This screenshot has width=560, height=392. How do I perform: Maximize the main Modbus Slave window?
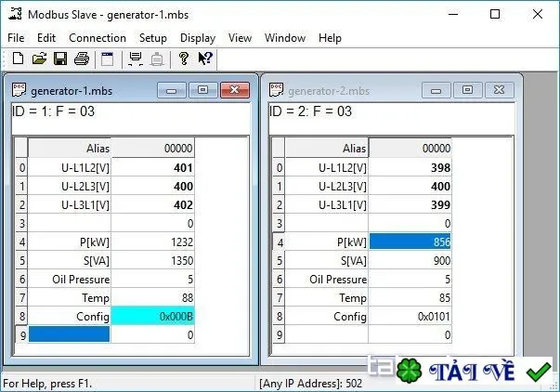coord(495,14)
